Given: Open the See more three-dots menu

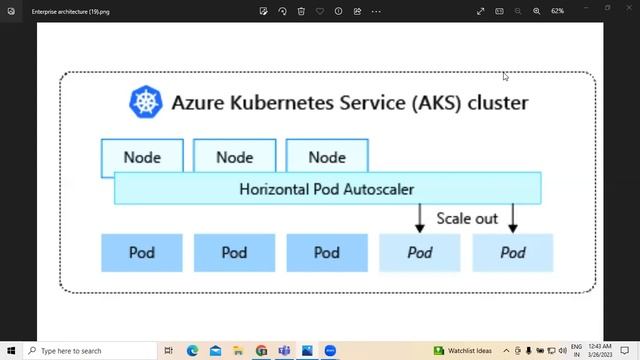Looking at the screenshot, I should [x=376, y=11].
